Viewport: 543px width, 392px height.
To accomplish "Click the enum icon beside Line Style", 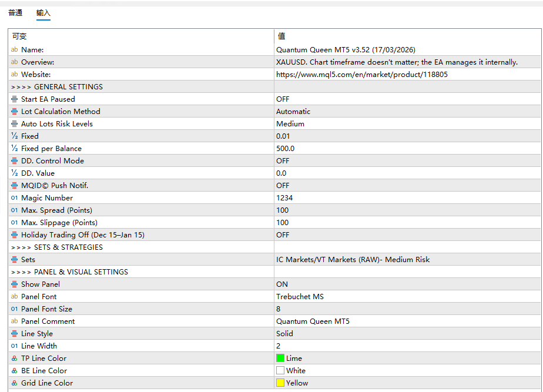I will [14, 333].
